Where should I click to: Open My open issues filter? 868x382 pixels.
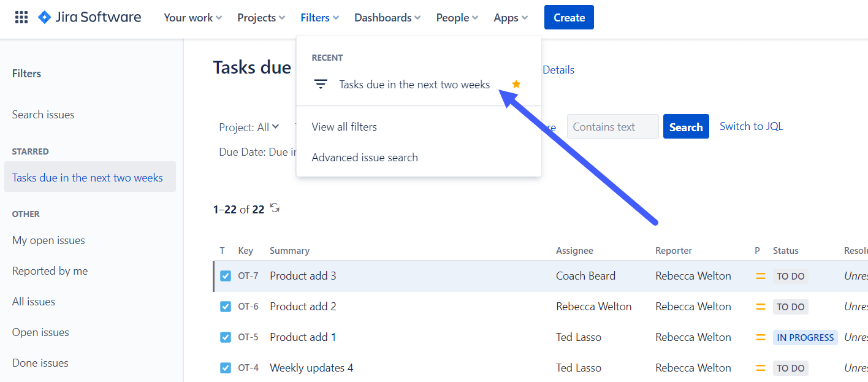48,240
